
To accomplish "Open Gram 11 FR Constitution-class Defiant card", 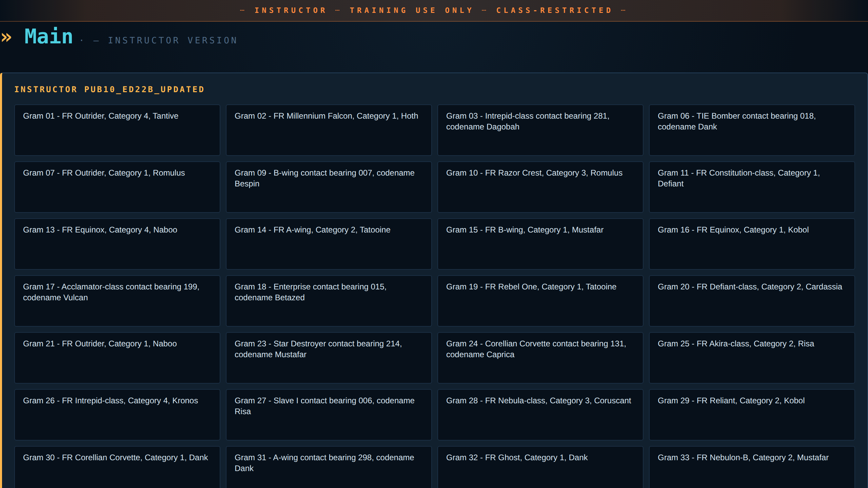I will tap(752, 187).
